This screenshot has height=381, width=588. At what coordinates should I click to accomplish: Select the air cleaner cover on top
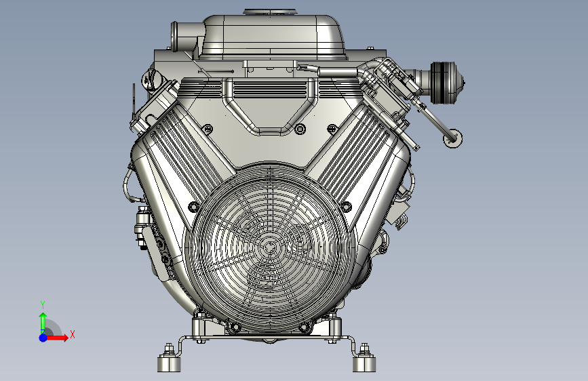point(273,37)
